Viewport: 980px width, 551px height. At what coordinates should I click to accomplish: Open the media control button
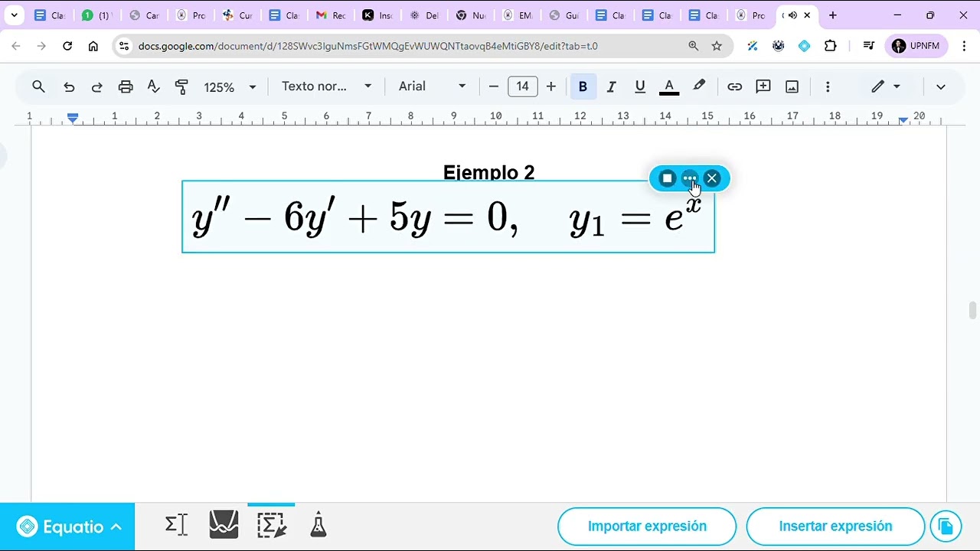pos(868,46)
